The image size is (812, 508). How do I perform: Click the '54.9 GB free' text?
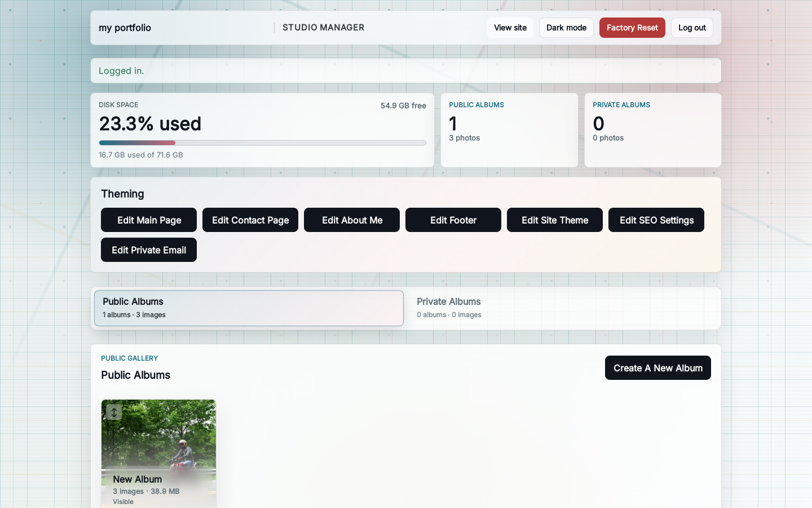(403, 106)
